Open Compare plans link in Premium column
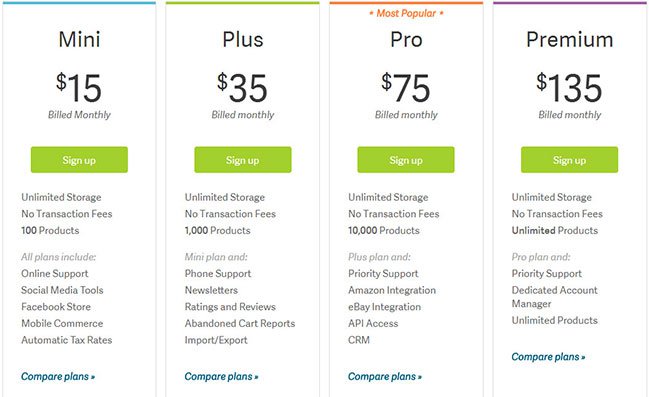The height and width of the screenshot is (397, 649). click(x=548, y=356)
